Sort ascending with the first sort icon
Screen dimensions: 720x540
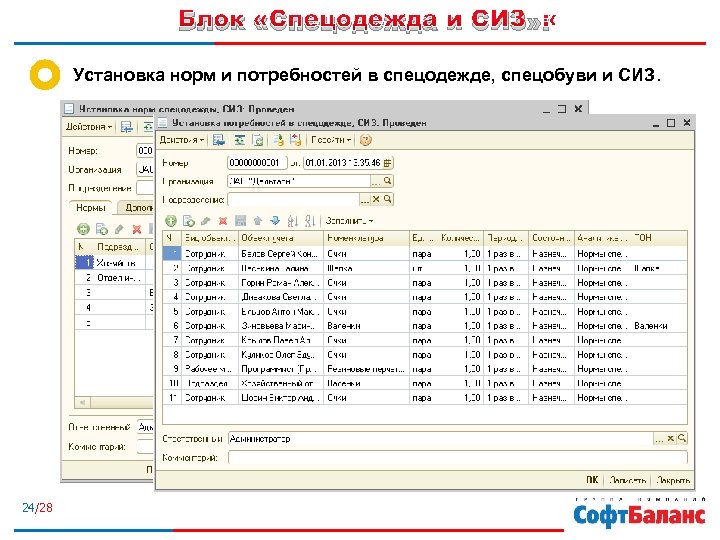click(x=292, y=221)
